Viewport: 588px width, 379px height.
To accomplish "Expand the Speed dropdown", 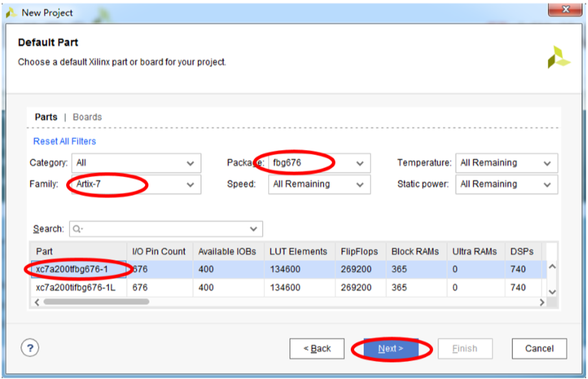I will [x=319, y=184].
